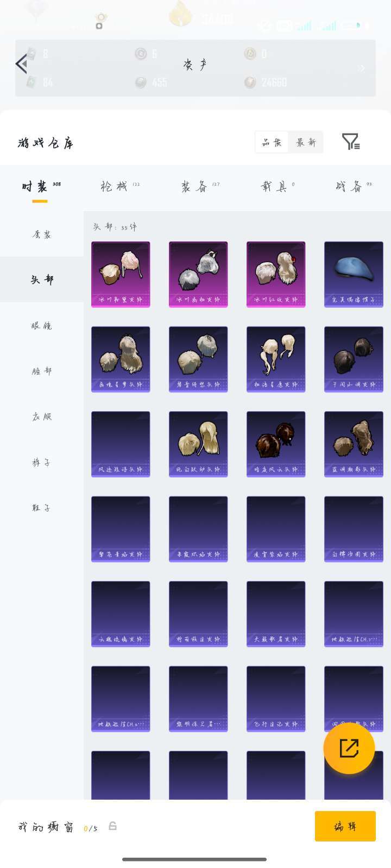Tap the back arrow at top left
Viewport: 391px width, 868px height.
tap(21, 64)
